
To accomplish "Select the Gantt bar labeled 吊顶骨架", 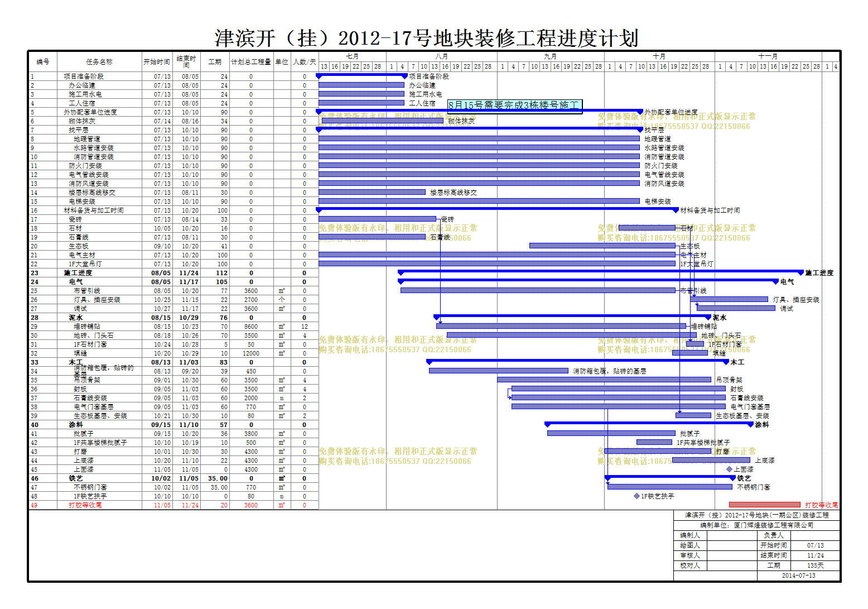I will click(x=604, y=380).
